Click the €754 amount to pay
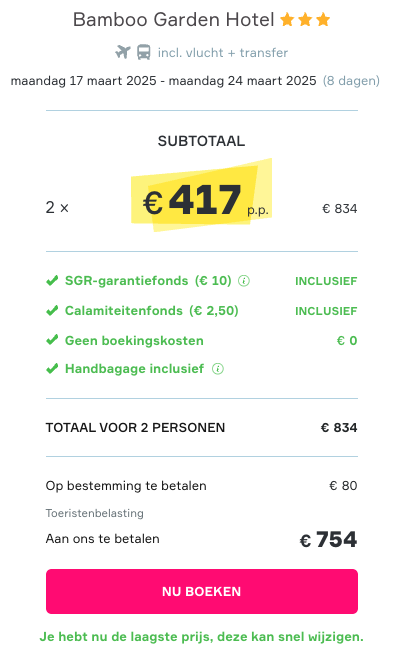396x661 pixels. coord(329,540)
